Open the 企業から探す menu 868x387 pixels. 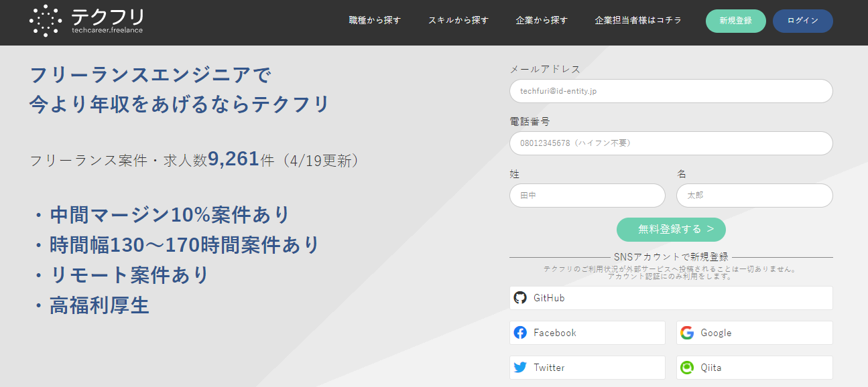(x=542, y=20)
